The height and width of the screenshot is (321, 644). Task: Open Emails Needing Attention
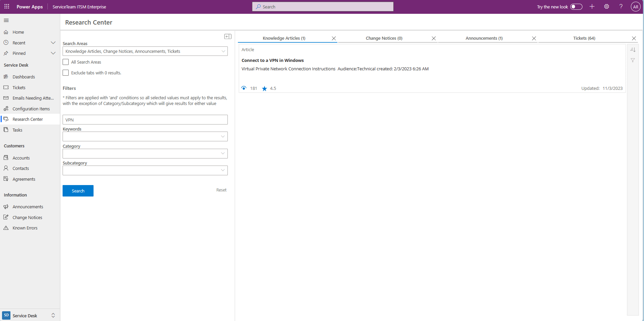(x=32, y=98)
